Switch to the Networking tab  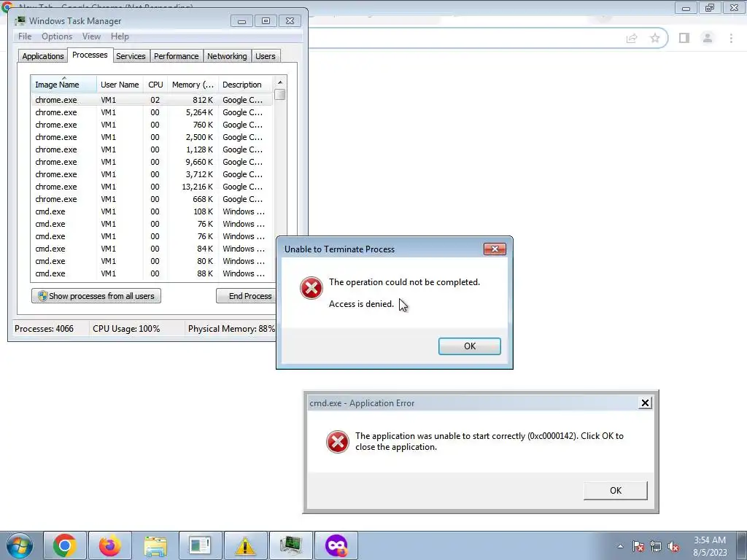click(x=227, y=56)
